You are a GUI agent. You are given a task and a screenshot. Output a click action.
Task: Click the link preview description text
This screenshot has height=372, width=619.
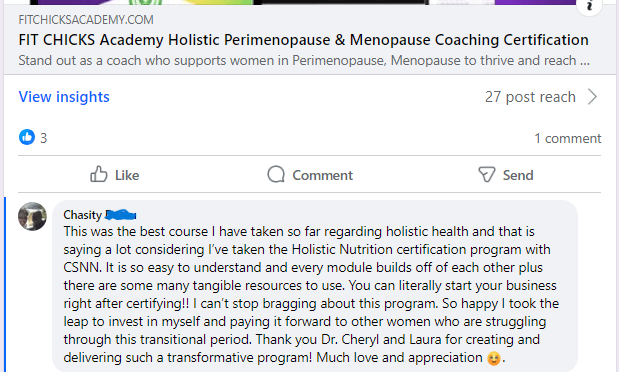304,60
